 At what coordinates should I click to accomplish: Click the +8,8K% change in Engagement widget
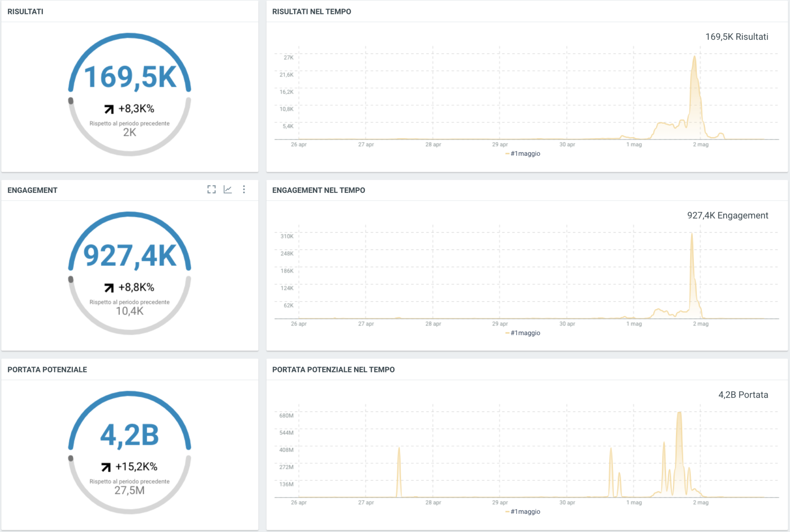coord(136,287)
